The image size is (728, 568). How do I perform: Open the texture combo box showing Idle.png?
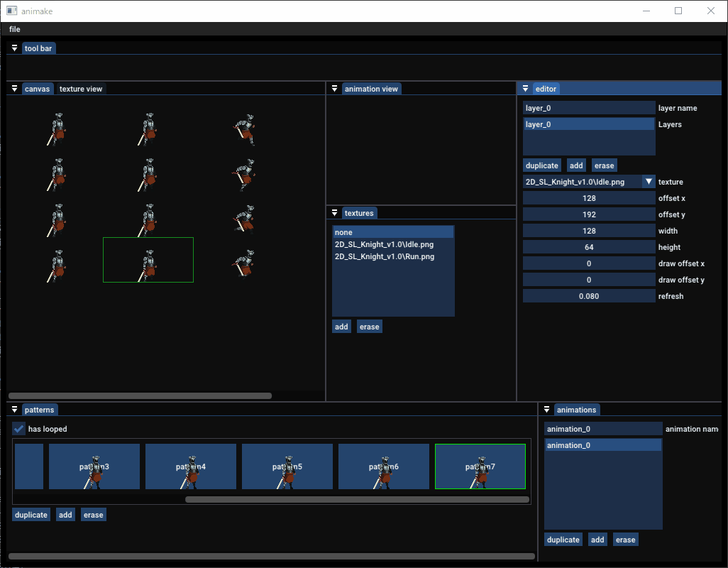(589, 182)
